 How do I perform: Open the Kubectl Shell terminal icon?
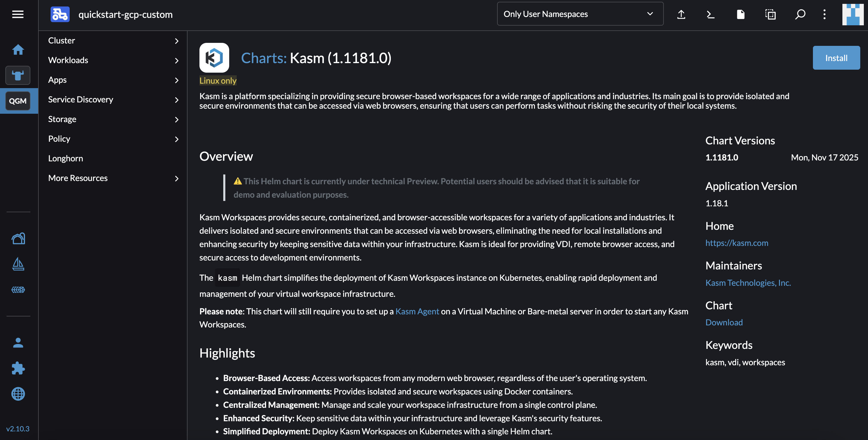711,14
